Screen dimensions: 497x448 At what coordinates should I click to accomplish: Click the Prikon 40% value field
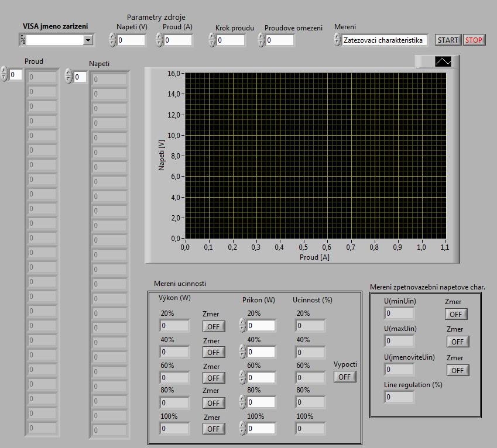tap(261, 351)
